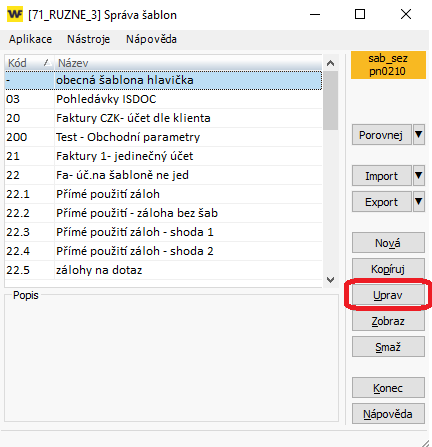
Task: Expand the Export dropdown arrow
Action: pos(419,202)
